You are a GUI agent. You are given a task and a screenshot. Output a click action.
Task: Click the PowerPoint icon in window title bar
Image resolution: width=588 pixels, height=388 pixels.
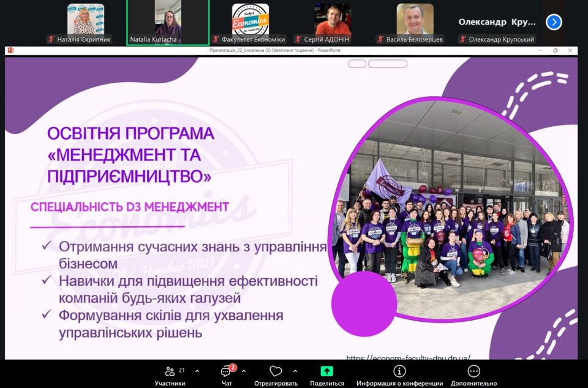click(10, 50)
